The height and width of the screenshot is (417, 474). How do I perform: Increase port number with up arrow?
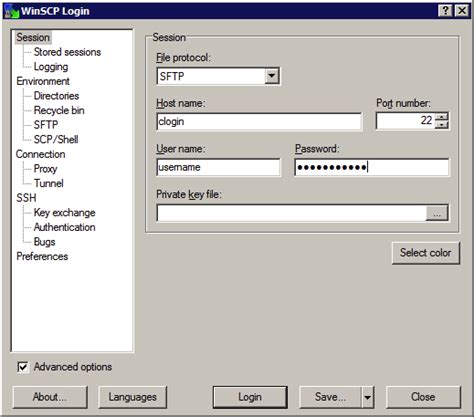click(442, 116)
